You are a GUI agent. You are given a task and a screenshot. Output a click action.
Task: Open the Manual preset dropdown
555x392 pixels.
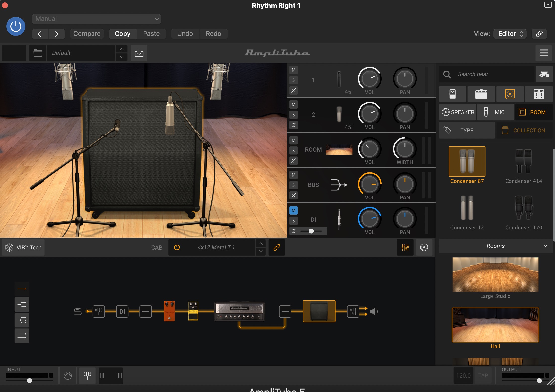pos(96,19)
